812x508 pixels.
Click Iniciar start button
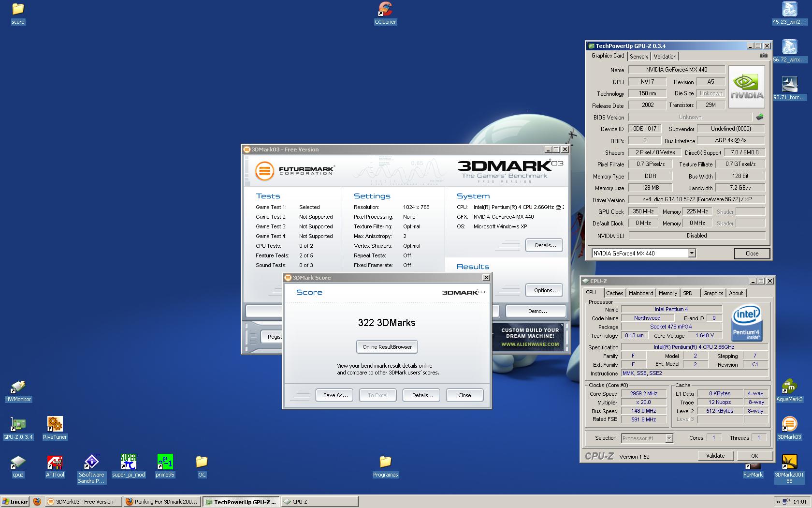point(15,502)
